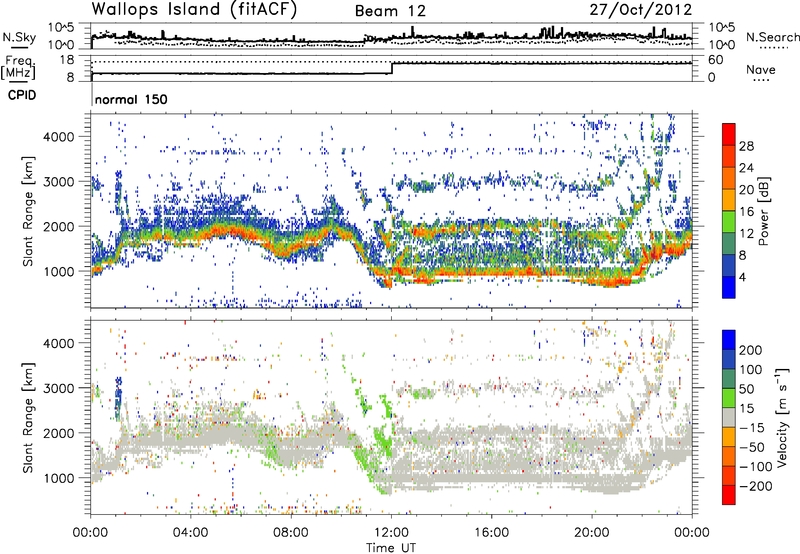Click the '12:00' time tick label
Viewport: 800px width, 554px height.
pyautogui.click(x=391, y=533)
